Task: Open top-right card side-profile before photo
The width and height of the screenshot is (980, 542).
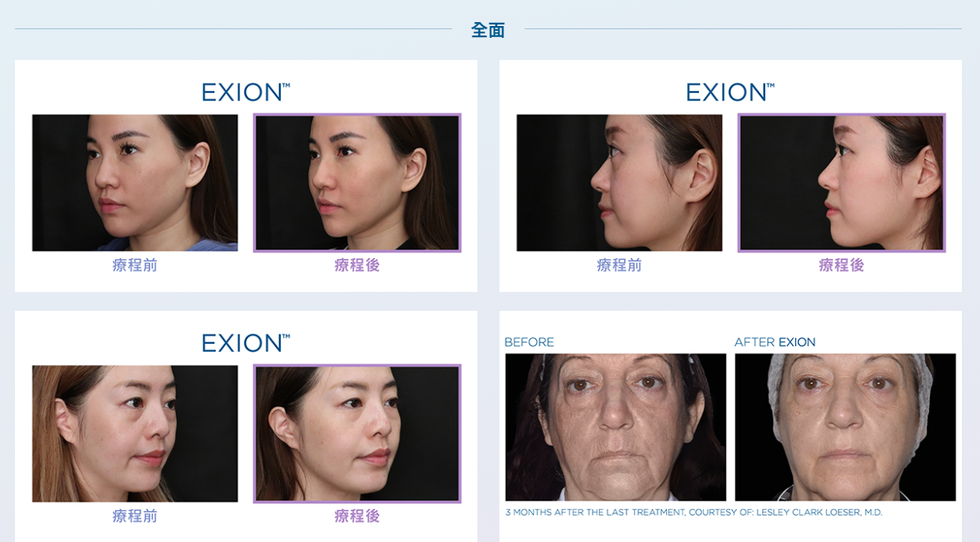Action: click(619, 183)
